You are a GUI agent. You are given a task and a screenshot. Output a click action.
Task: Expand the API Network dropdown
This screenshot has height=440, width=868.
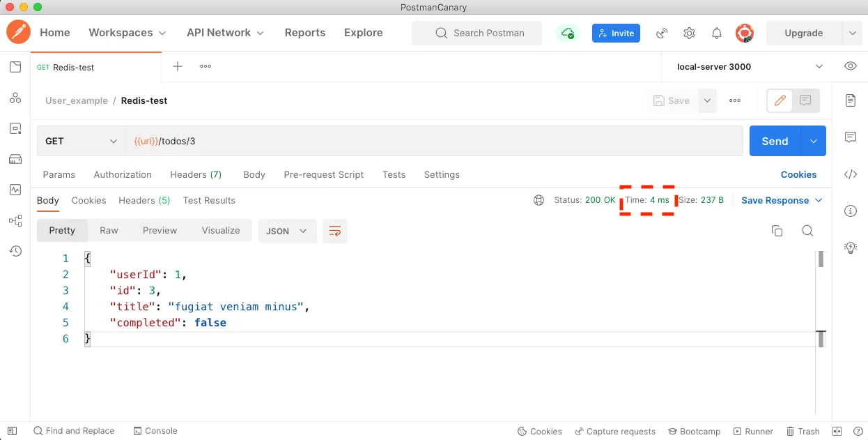pos(226,33)
